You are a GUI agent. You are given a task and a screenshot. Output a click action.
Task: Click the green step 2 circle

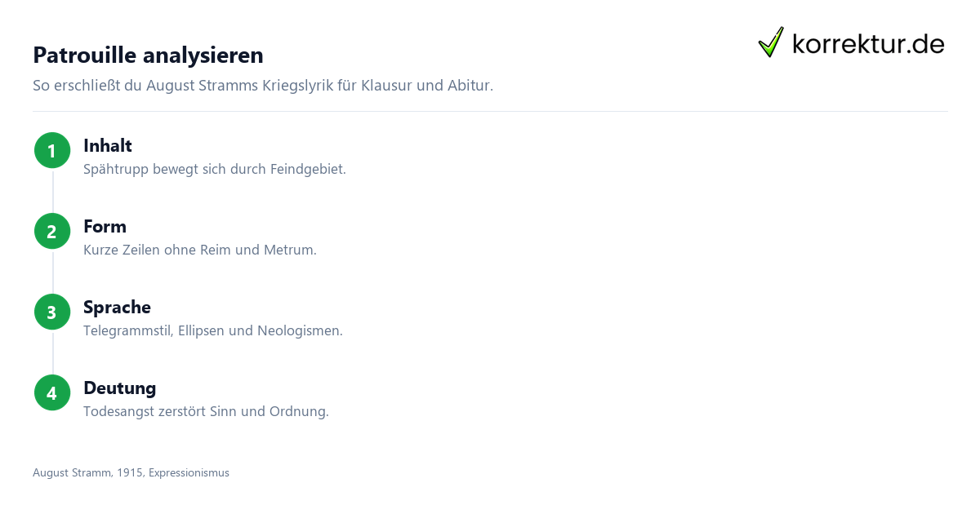click(x=52, y=231)
